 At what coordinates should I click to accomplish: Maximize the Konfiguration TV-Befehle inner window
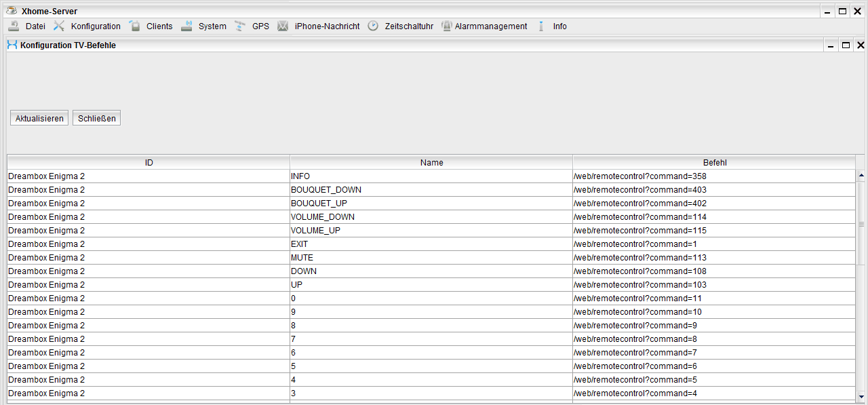coord(845,45)
